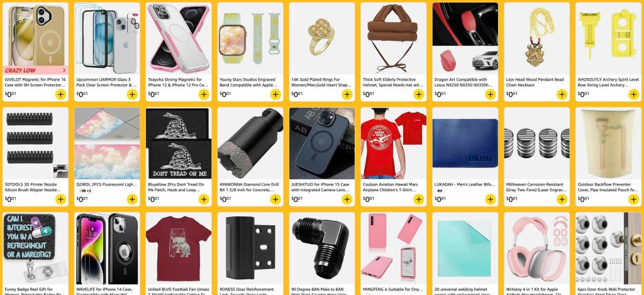Add Coulson Aviation children's T-shirt to cart
The image size is (644, 295).
(418, 199)
